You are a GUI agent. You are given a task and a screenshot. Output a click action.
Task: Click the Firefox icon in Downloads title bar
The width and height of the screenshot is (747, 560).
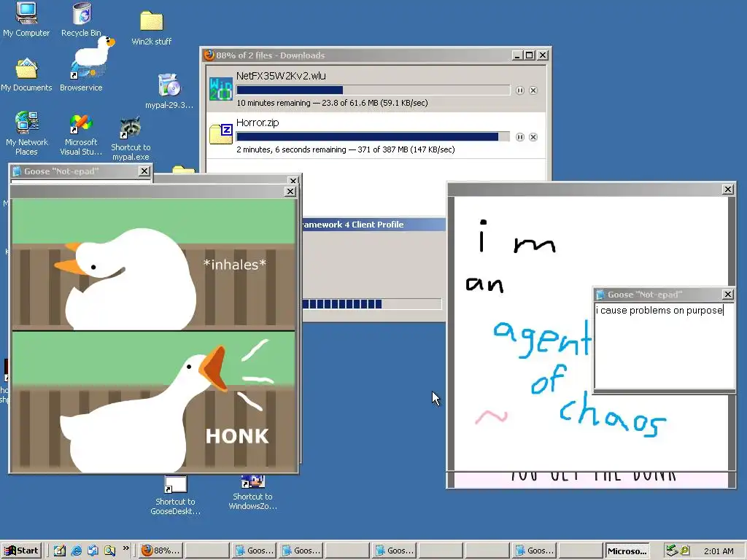pos(209,55)
